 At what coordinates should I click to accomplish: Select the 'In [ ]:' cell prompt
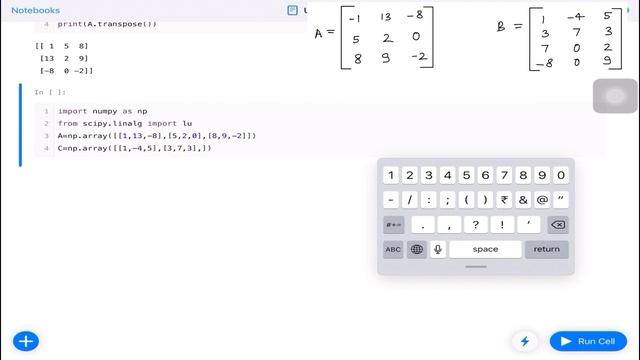coord(50,92)
